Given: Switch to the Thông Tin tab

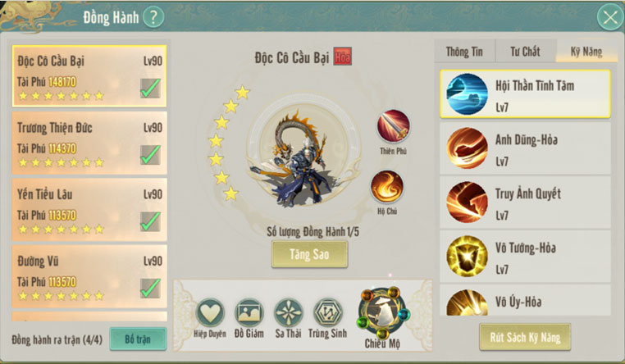Looking at the screenshot, I should [464, 52].
